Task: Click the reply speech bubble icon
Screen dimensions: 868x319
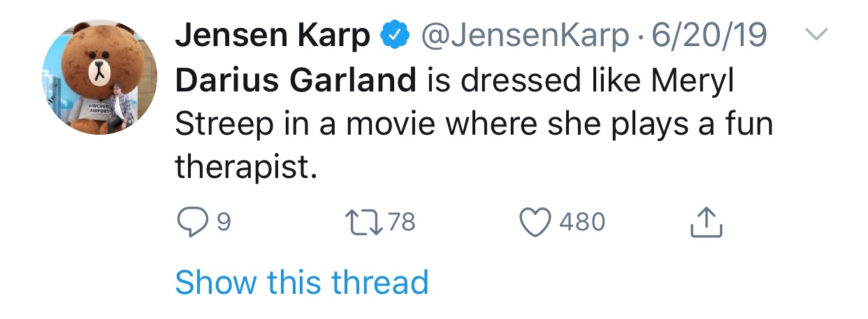Action: 191,223
